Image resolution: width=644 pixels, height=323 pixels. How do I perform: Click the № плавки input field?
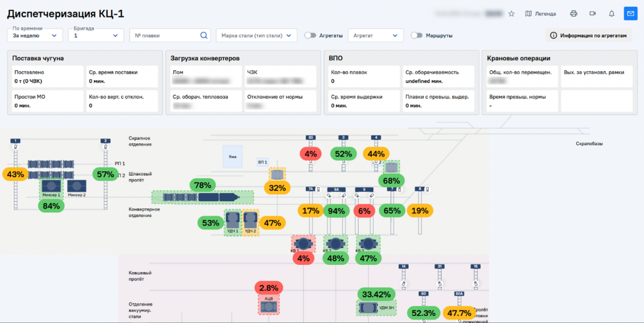pyautogui.click(x=165, y=36)
